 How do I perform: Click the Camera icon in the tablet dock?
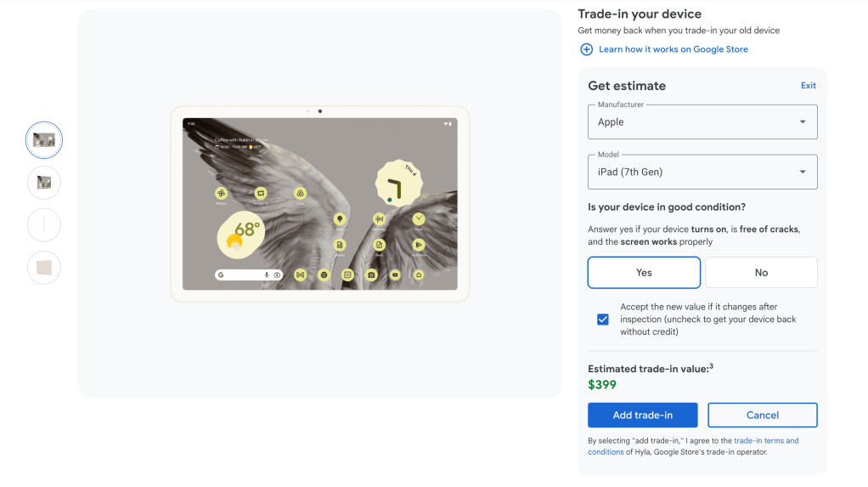[x=371, y=275]
